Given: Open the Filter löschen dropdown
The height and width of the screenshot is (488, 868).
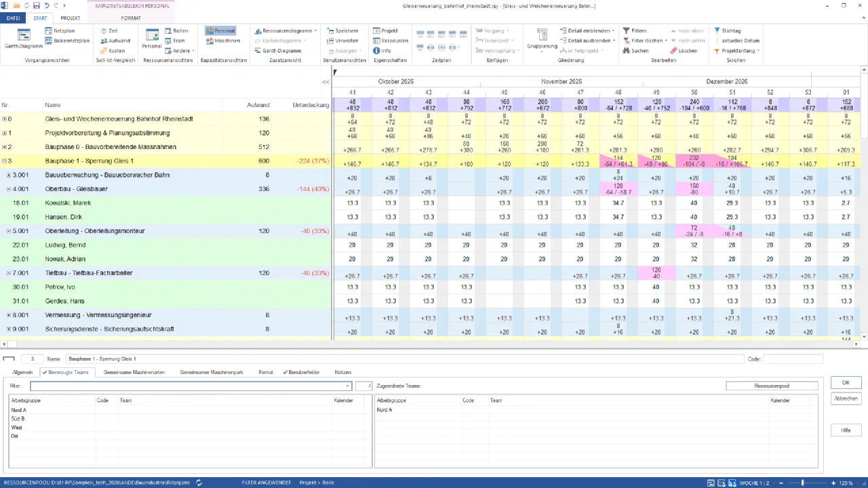Looking at the screenshot, I should point(644,41).
